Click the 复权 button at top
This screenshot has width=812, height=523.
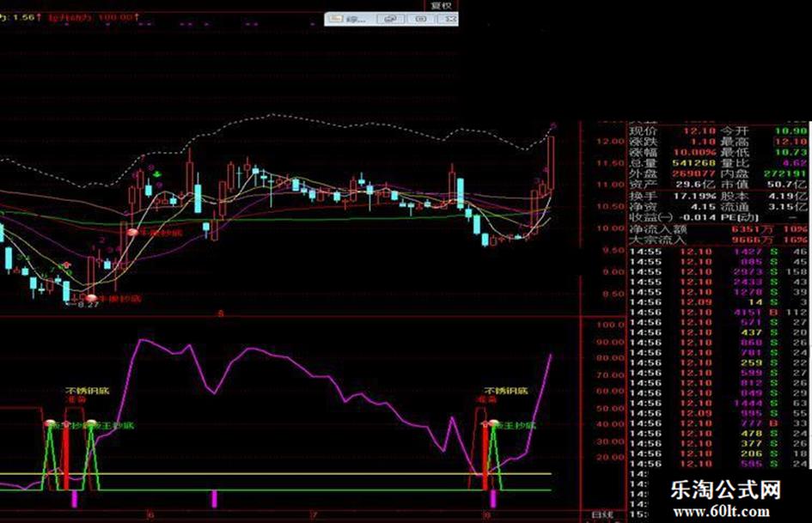tap(441, 5)
